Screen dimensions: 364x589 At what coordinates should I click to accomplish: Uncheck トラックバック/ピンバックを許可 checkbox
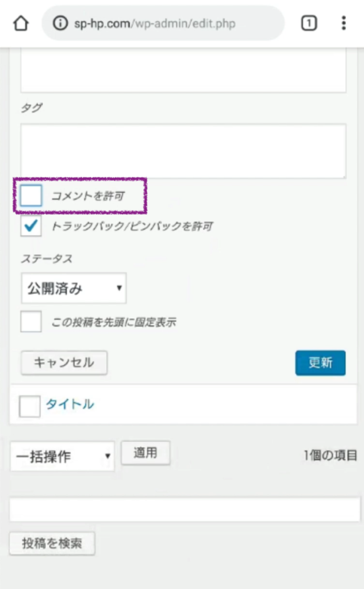(31, 226)
